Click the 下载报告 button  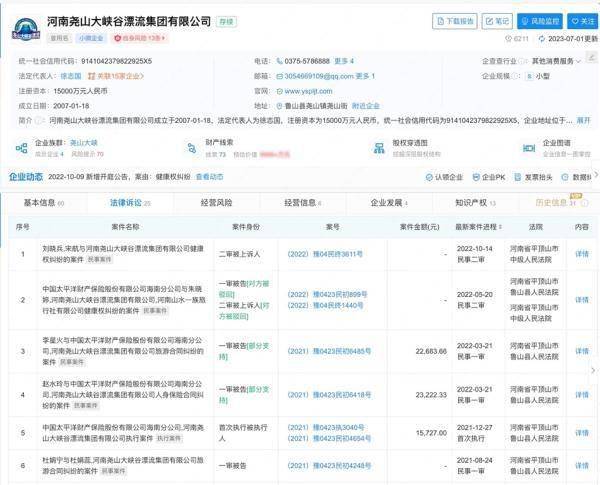pyautogui.click(x=455, y=21)
